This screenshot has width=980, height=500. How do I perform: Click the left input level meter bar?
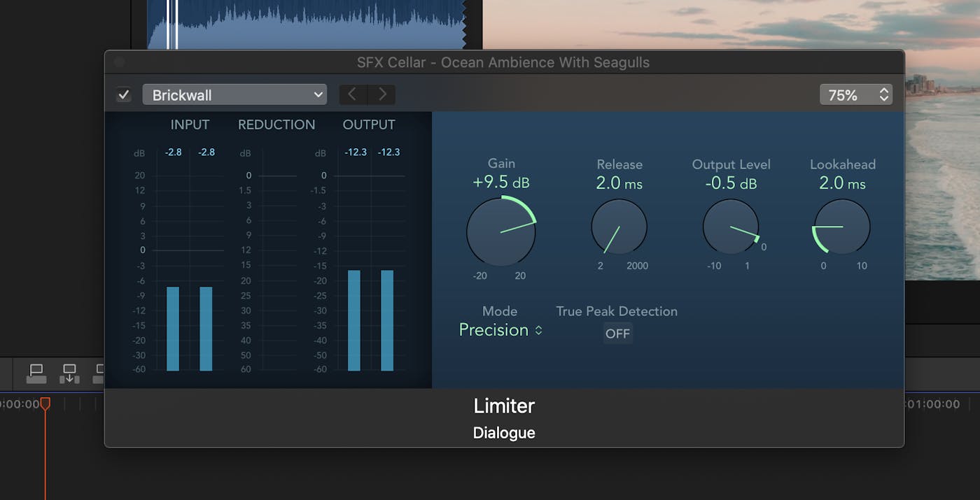point(173,329)
